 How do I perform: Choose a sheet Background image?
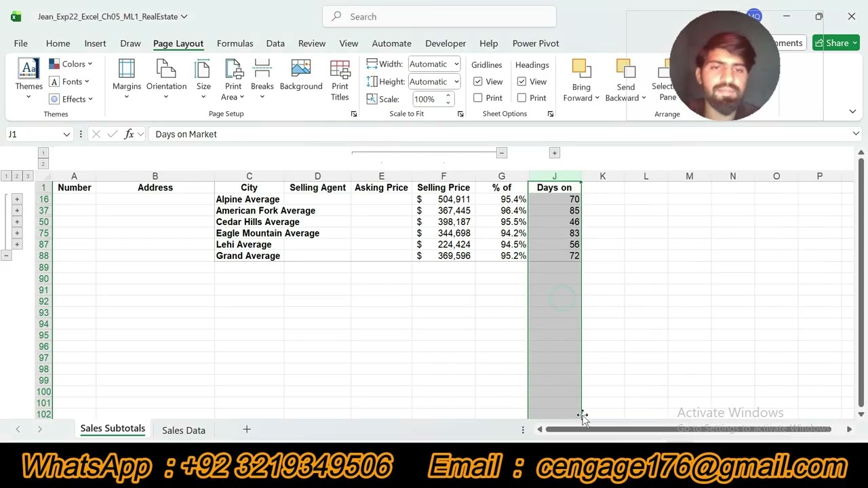pyautogui.click(x=301, y=76)
